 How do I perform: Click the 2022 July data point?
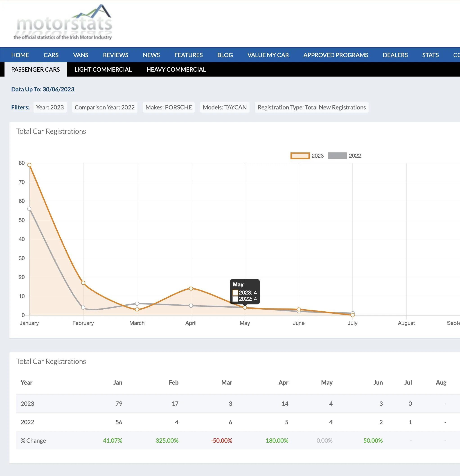(353, 313)
